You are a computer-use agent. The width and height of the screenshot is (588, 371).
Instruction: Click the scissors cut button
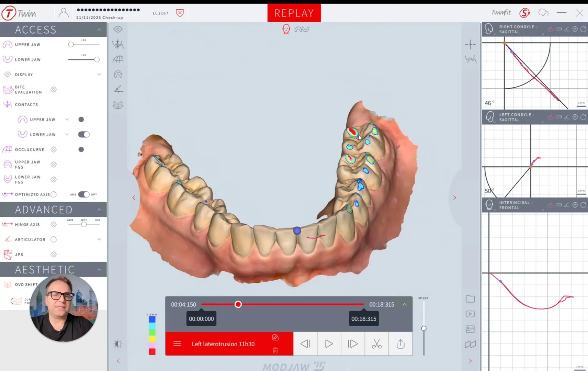click(377, 344)
